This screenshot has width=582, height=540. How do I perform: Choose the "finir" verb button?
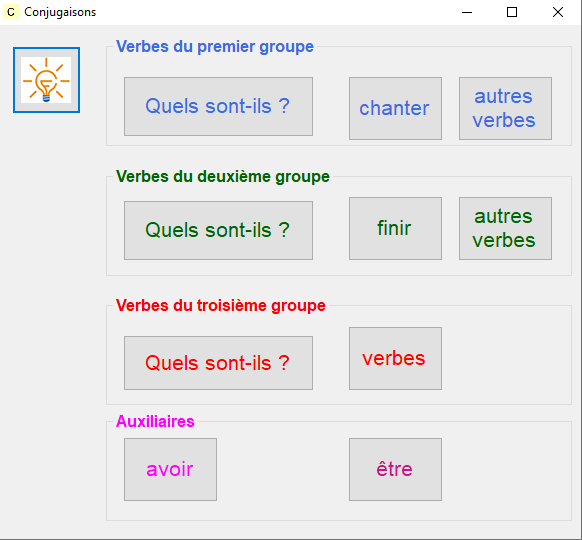395,228
